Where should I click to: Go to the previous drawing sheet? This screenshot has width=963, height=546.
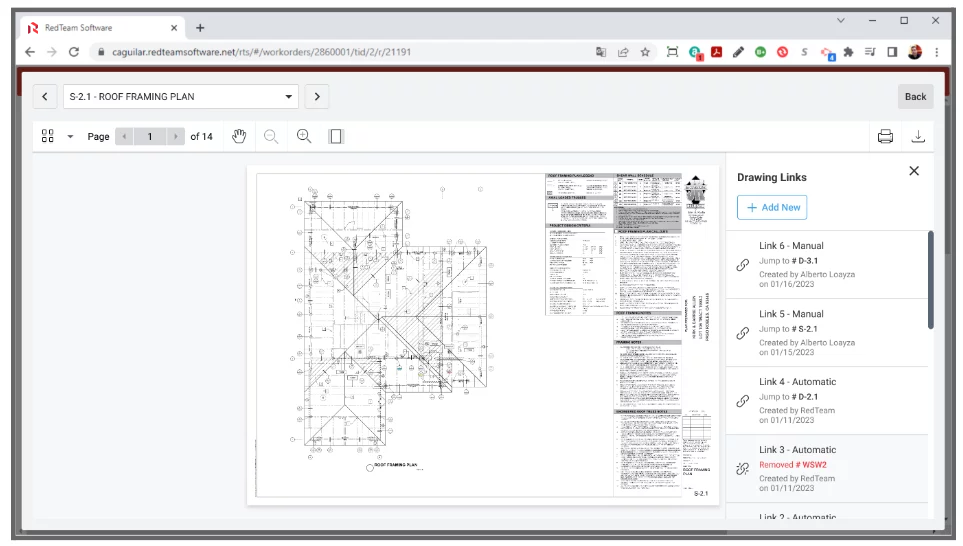pyautogui.click(x=45, y=96)
